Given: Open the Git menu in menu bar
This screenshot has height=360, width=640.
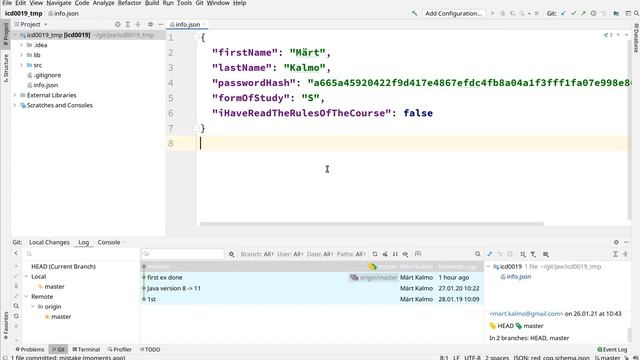Looking at the screenshot, I should tap(199, 3).
